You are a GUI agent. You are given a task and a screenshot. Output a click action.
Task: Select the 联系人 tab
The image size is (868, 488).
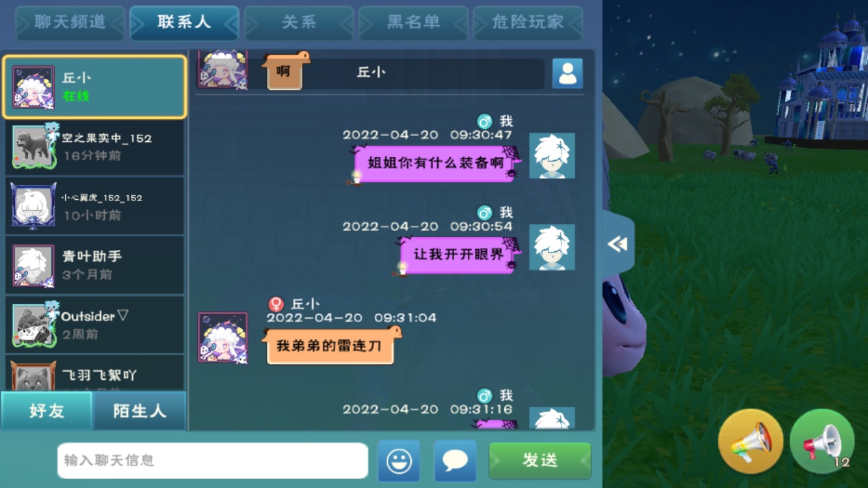[x=184, y=22]
